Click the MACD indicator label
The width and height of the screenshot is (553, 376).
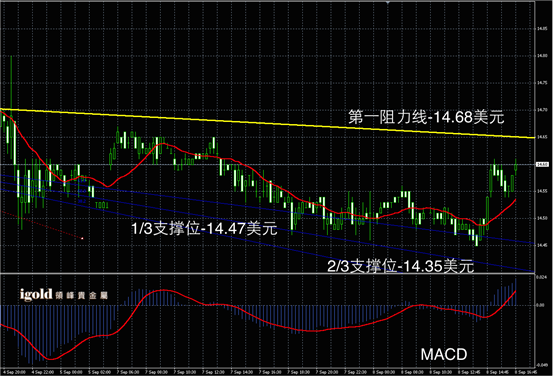click(x=444, y=354)
